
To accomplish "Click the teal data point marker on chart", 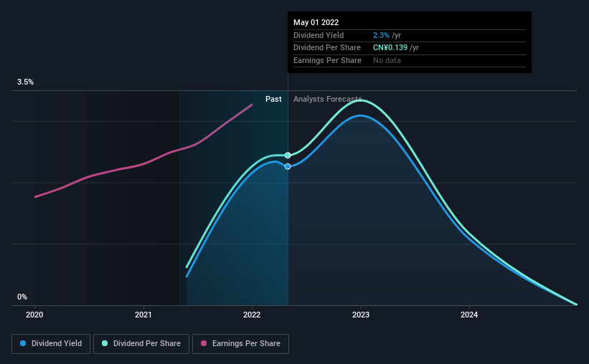I will (x=288, y=155).
